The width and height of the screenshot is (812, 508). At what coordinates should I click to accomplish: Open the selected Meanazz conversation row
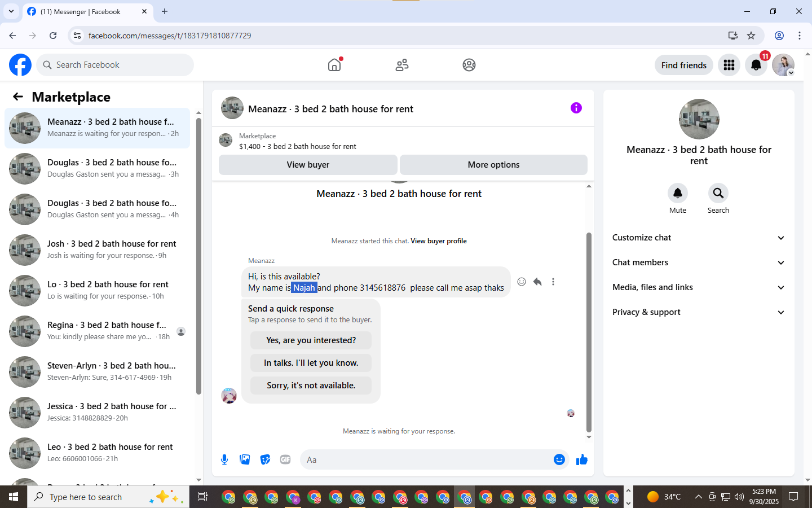(97, 128)
